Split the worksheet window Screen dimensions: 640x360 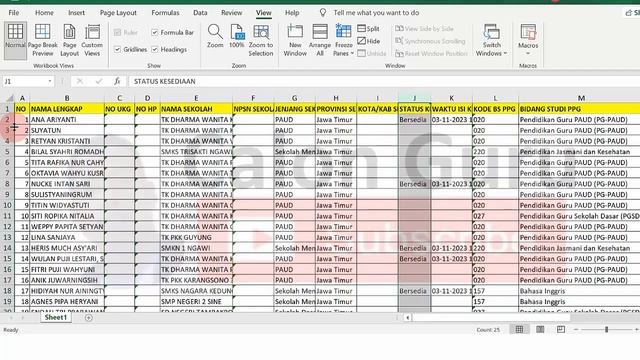click(368, 29)
